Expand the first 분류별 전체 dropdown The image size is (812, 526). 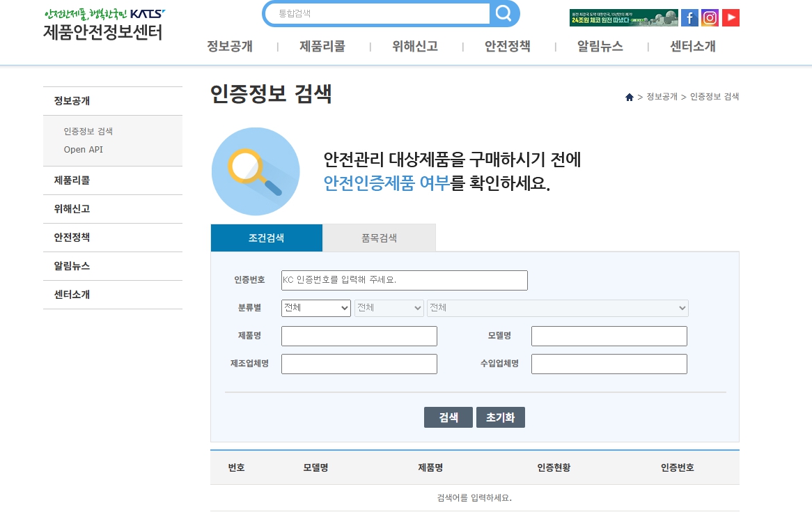tap(315, 308)
